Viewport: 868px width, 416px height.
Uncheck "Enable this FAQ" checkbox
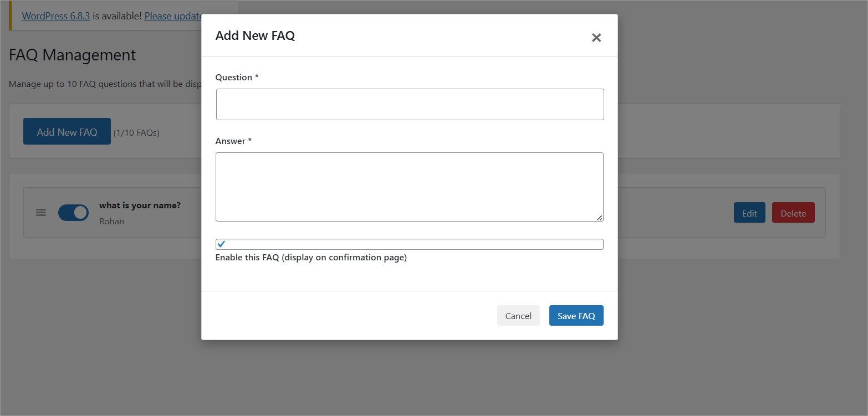coord(221,244)
